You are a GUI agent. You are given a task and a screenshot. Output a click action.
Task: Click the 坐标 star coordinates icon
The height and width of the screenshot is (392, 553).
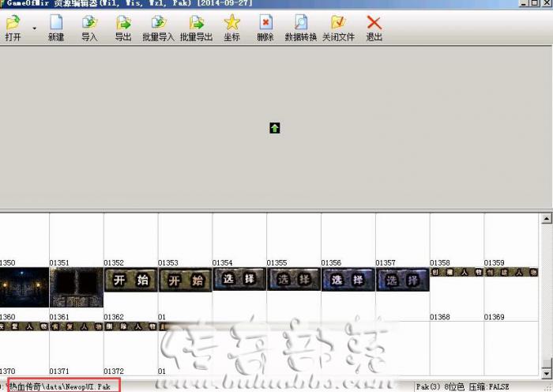click(231, 24)
